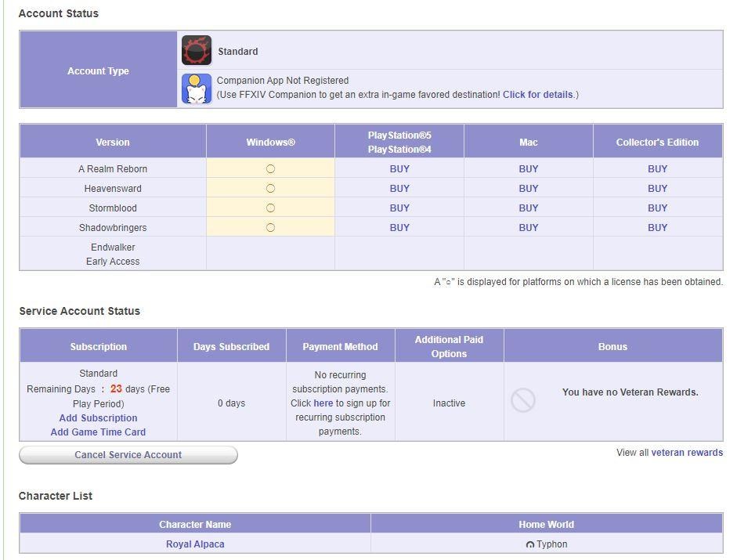Open the Royal Alpaca character link
The image size is (737, 560).
coord(195,544)
